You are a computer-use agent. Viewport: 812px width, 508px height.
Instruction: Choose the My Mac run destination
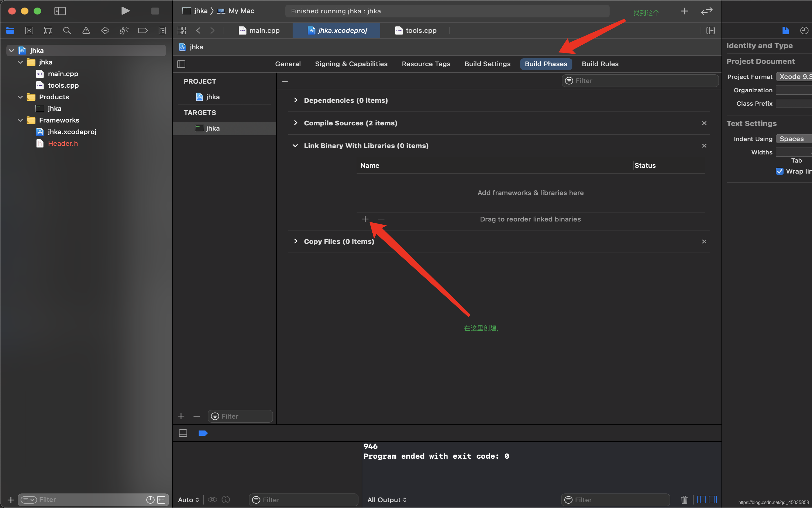click(x=236, y=11)
